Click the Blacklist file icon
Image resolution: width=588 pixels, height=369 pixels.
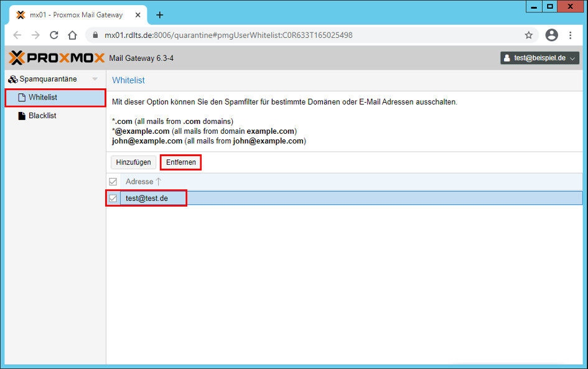tap(21, 116)
